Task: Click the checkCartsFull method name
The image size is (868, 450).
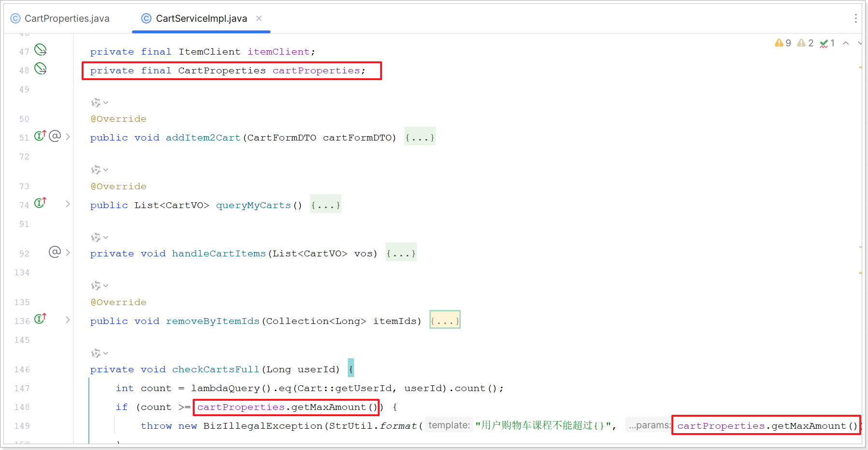Action: click(x=215, y=369)
